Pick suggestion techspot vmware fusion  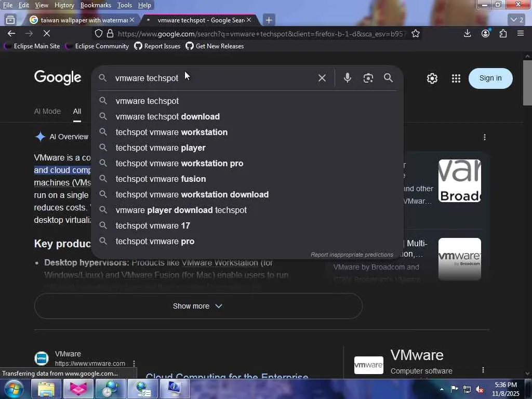(248, 179)
